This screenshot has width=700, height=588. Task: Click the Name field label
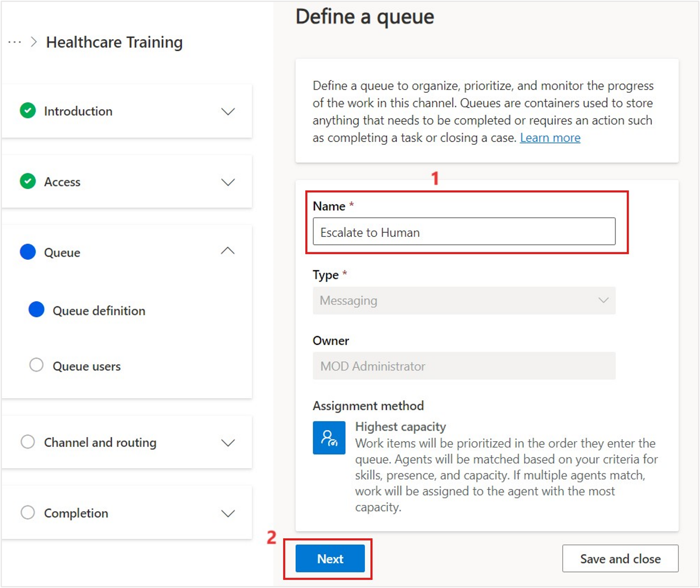(x=329, y=206)
